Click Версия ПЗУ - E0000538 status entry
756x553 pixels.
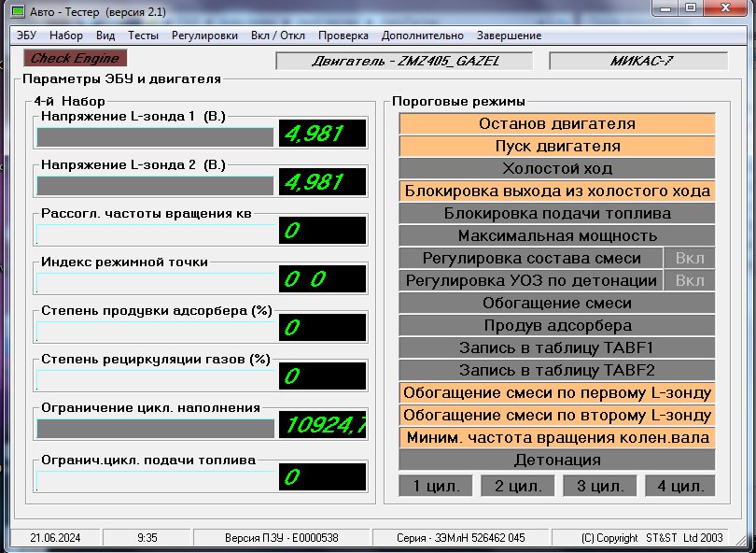tap(282, 537)
